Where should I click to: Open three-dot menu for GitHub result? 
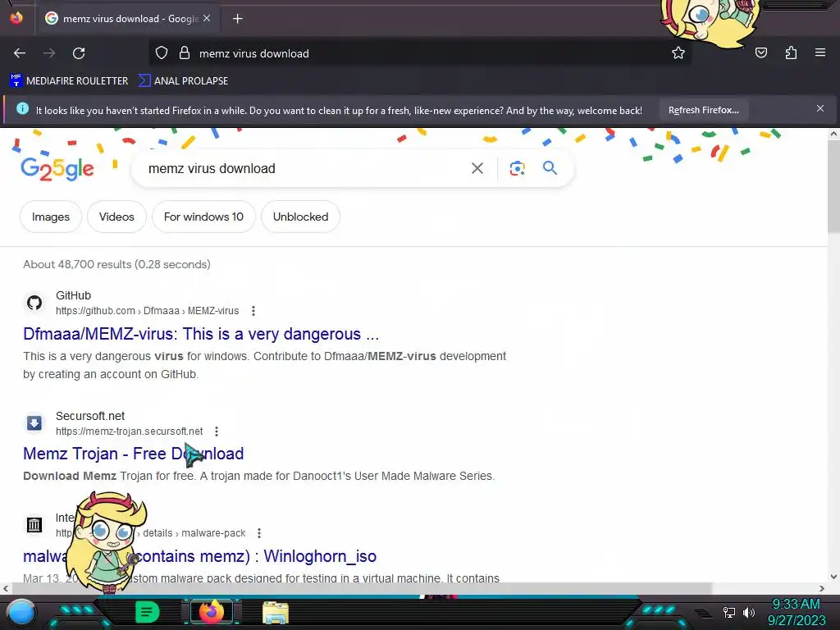coord(253,311)
